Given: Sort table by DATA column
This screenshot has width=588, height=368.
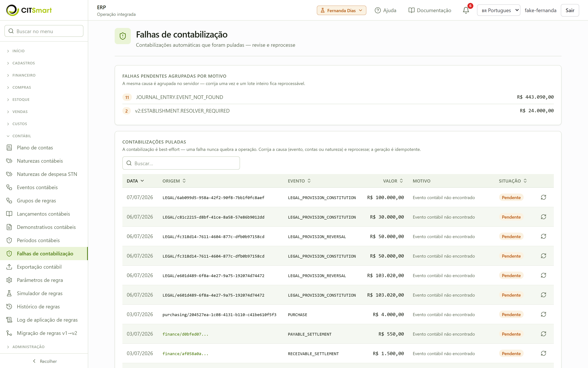Looking at the screenshot, I should click(x=135, y=181).
